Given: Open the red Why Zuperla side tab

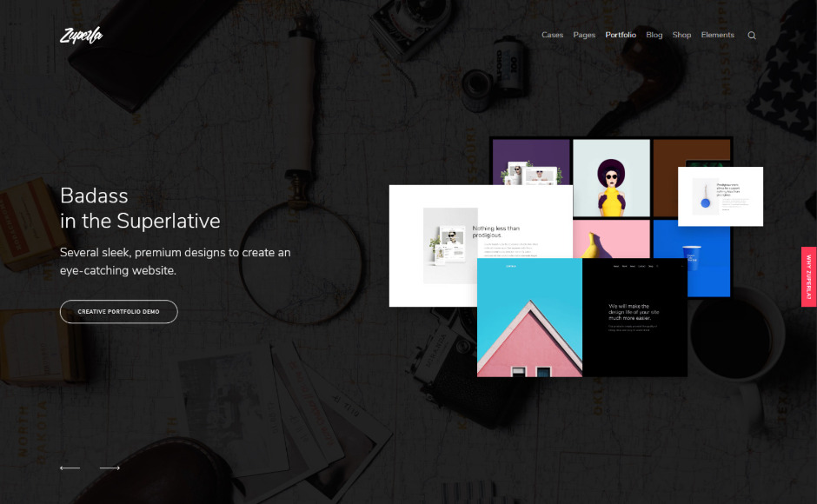Looking at the screenshot, I should 808,276.
